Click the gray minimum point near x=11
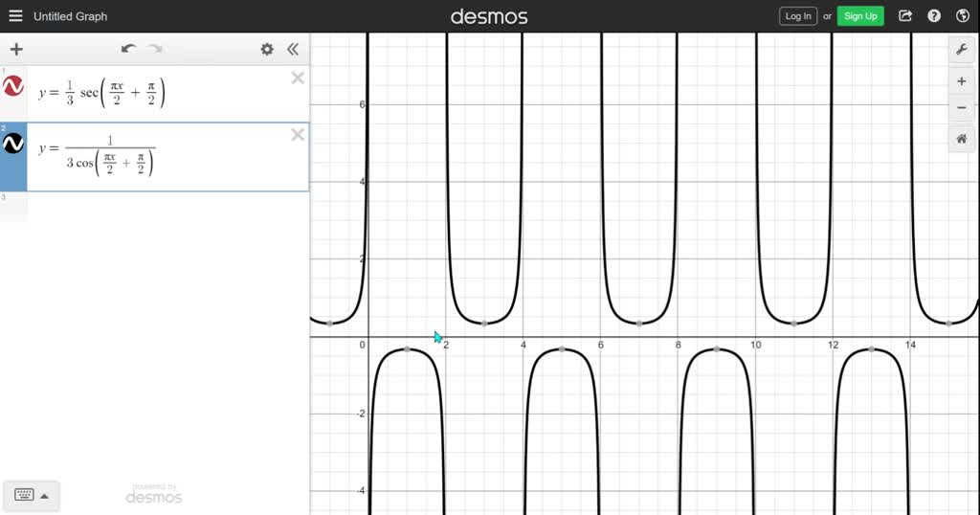The height and width of the screenshot is (515, 980). [793, 324]
